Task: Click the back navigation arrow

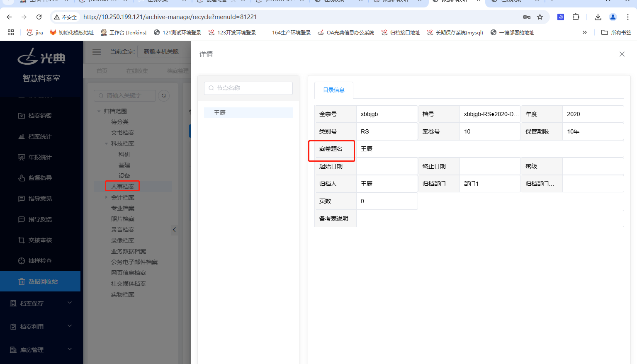Action: 9,17
